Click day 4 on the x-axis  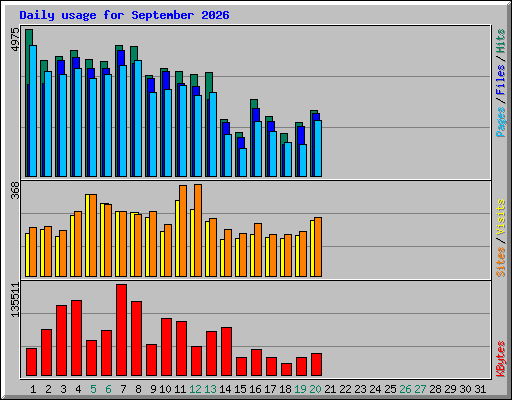[78, 389]
